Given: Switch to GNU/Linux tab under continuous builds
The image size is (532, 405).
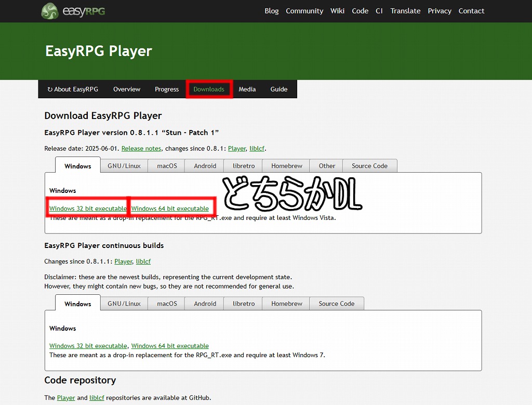Looking at the screenshot, I should click(x=124, y=304).
